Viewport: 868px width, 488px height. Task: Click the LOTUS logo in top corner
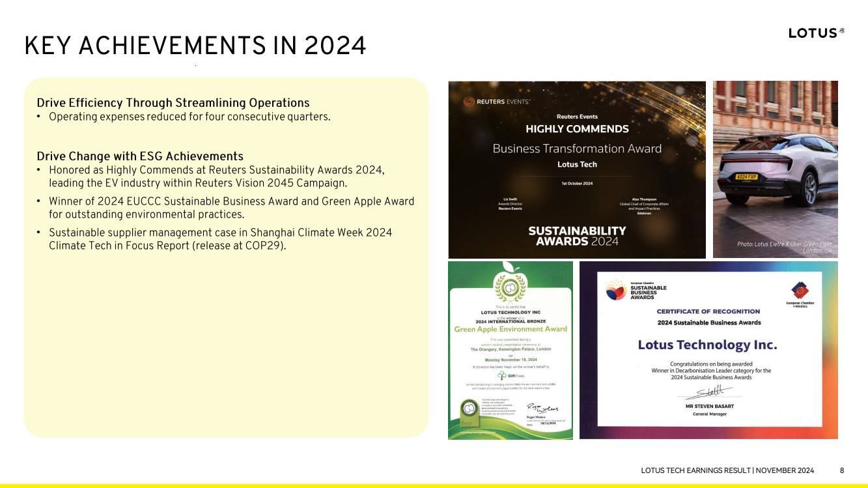click(x=816, y=33)
